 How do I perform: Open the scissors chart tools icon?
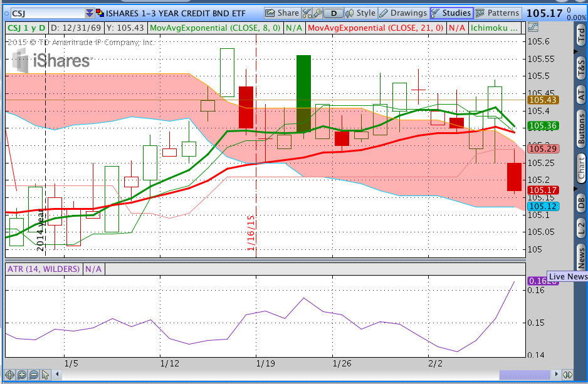point(307,14)
